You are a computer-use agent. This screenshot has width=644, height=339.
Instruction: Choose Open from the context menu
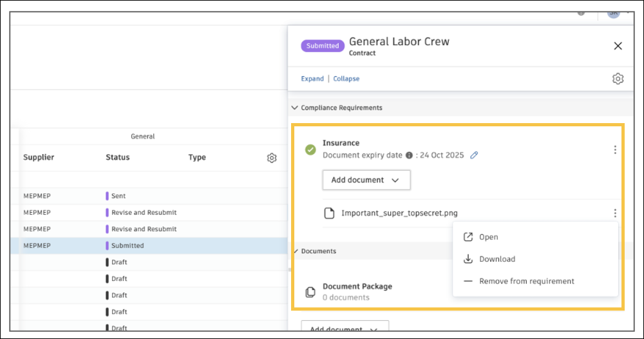tap(488, 237)
